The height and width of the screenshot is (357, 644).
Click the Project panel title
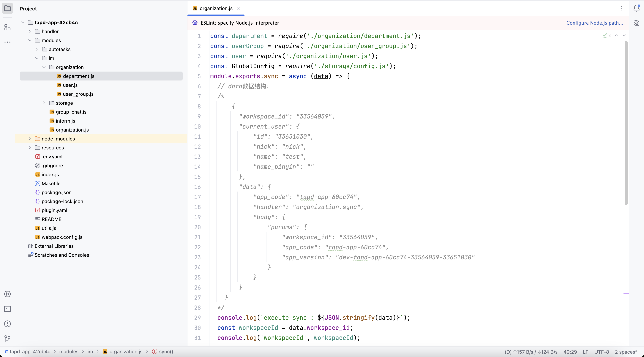28,9
